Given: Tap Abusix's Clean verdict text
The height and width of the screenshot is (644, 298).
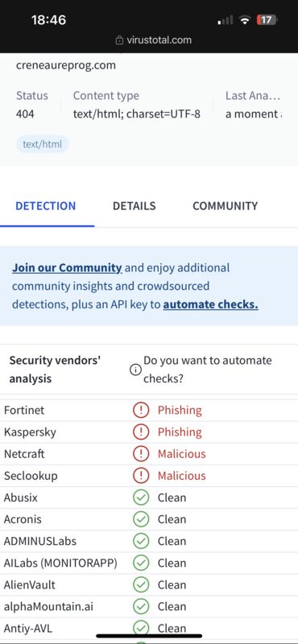Looking at the screenshot, I should point(172,497).
